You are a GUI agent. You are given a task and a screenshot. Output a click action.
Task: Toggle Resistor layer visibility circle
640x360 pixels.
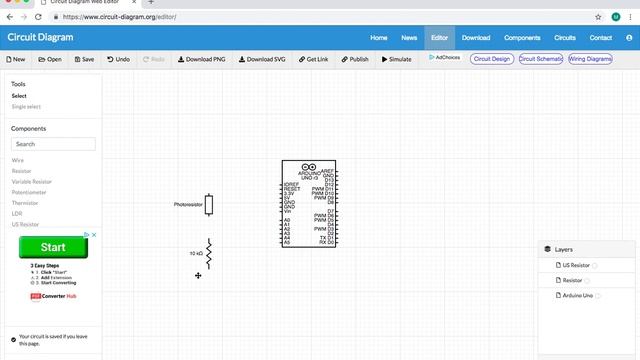pos(587,281)
